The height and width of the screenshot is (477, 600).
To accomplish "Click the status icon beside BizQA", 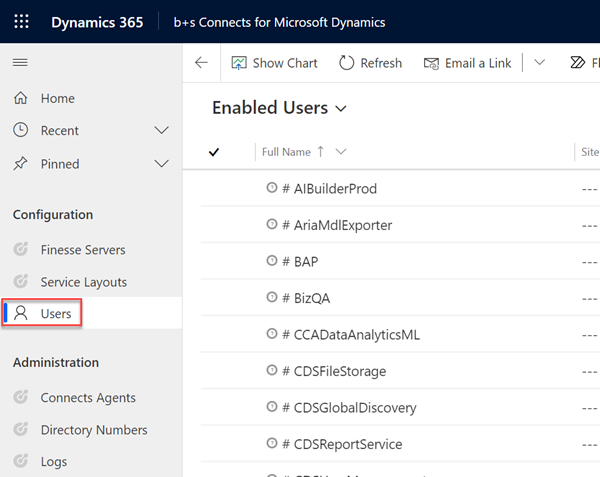I will click(272, 297).
